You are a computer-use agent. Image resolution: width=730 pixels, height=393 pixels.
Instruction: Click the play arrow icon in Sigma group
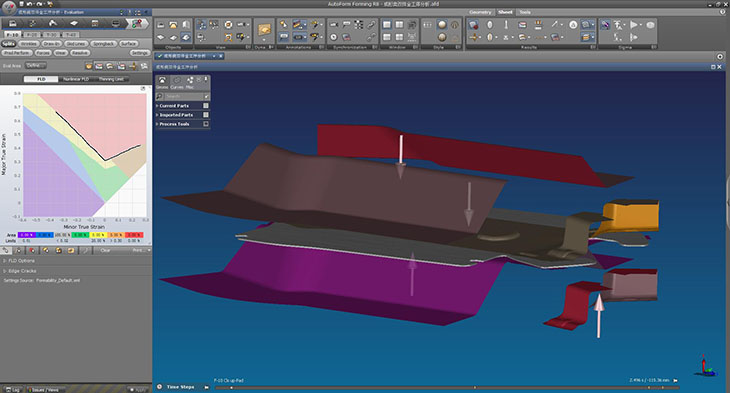634,25
